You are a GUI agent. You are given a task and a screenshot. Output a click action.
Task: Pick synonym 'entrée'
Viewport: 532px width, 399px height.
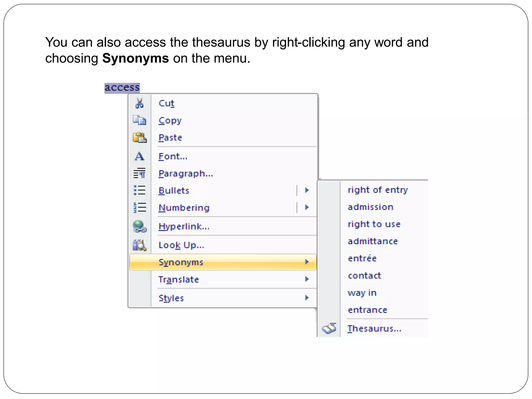362,258
